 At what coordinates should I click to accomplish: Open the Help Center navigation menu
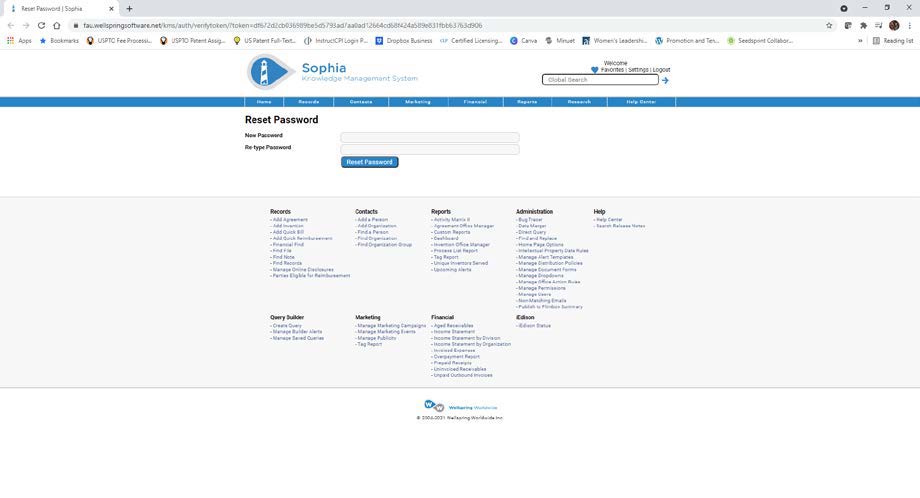pos(641,102)
